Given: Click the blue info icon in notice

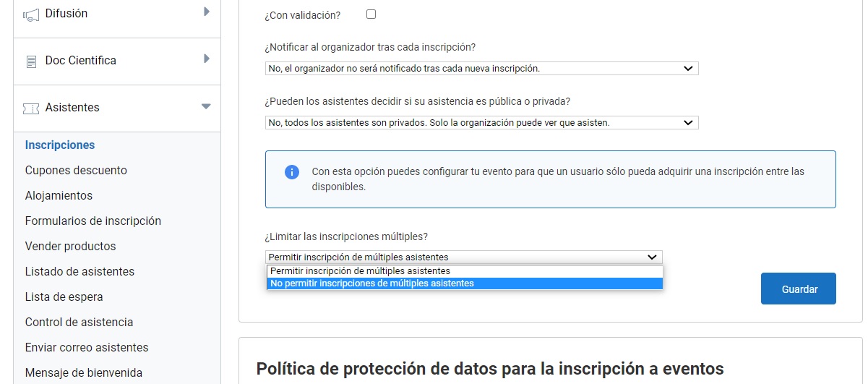Looking at the screenshot, I should [x=292, y=172].
